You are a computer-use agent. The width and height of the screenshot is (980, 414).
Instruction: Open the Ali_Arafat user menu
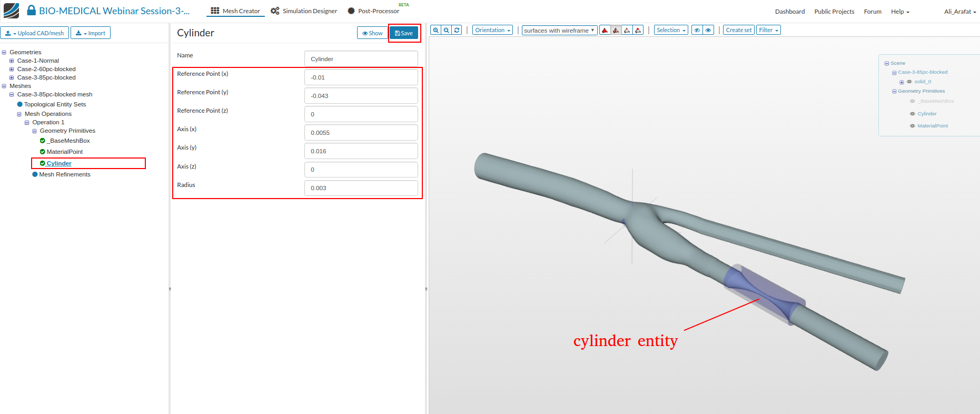960,12
